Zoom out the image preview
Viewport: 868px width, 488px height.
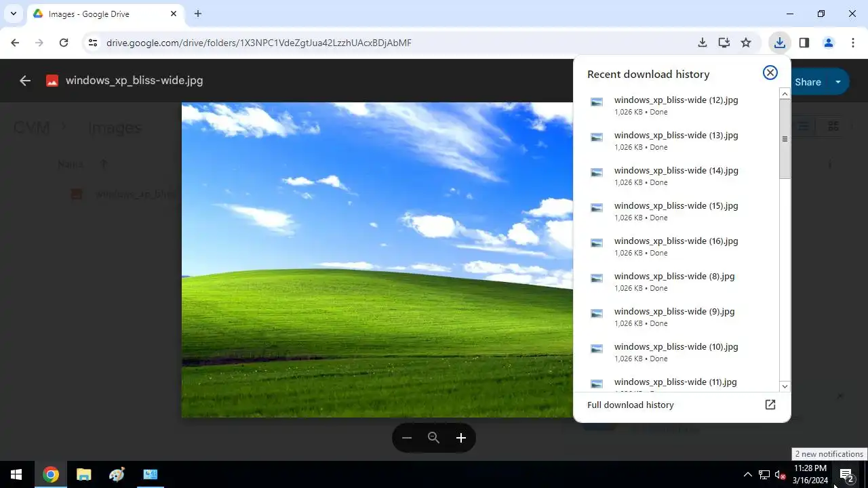(x=407, y=438)
